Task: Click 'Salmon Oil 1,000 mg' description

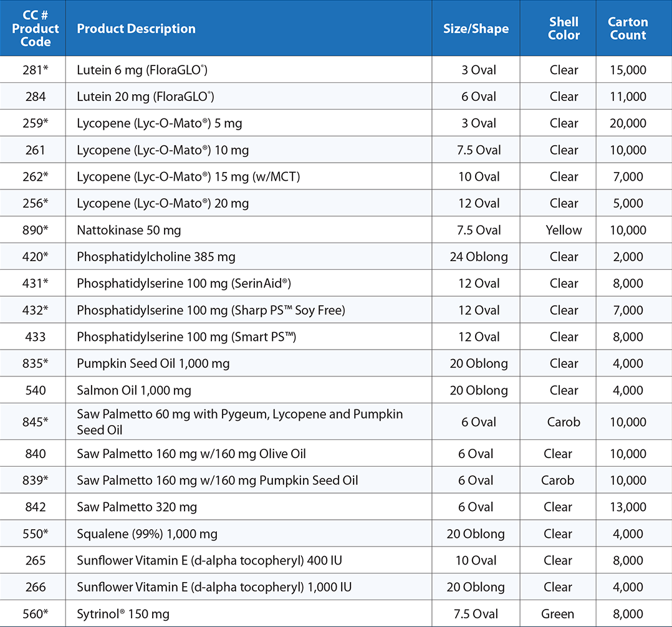Action: pos(133,390)
